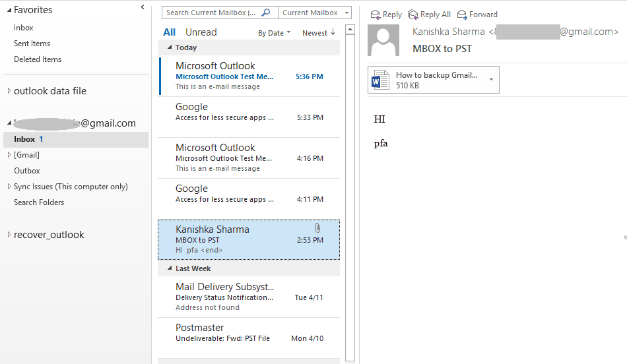Click the Reply envelope icon
The height and width of the screenshot is (364, 627).
tap(375, 15)
